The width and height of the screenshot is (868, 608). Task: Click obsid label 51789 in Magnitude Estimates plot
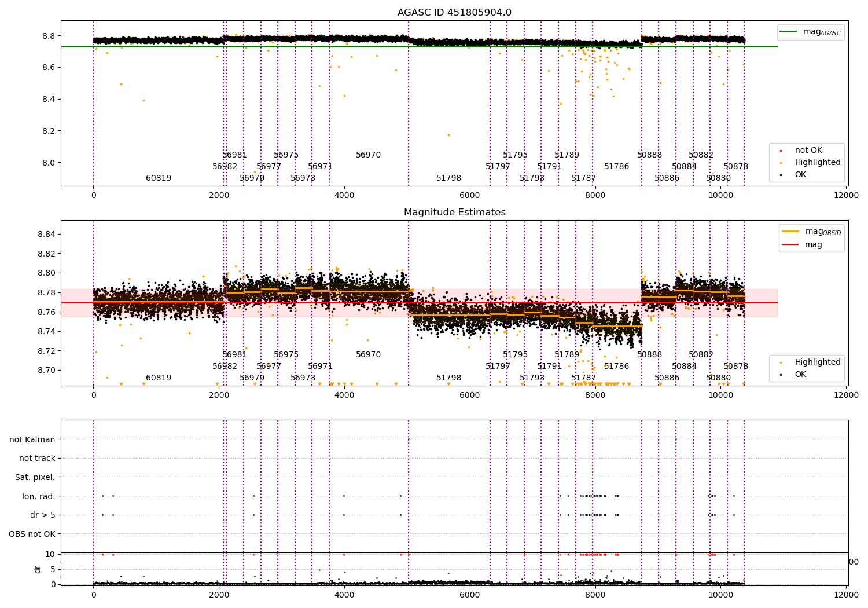[567, 355]
